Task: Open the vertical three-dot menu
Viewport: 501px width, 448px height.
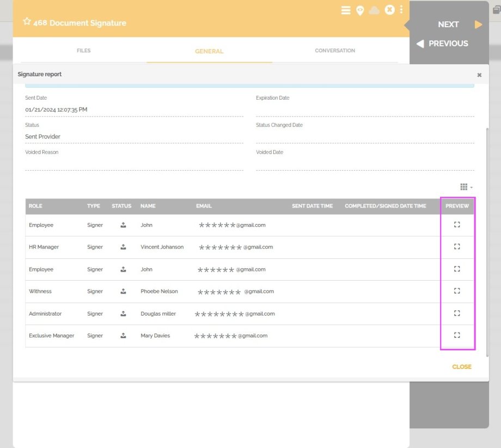Action: [x=401, y=10]
